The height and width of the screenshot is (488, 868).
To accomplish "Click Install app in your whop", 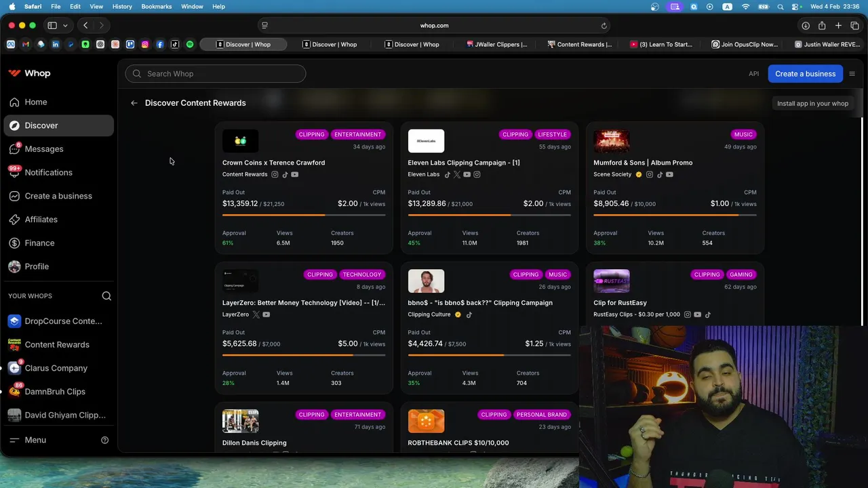I will pyautogui.click(x=812, y=104).
